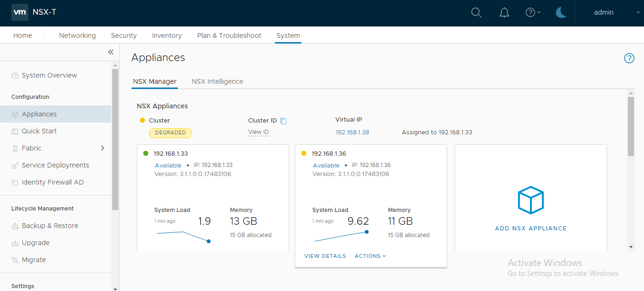Click the Fabric server icon
This screenshot has width=644, height=291.
15,149
